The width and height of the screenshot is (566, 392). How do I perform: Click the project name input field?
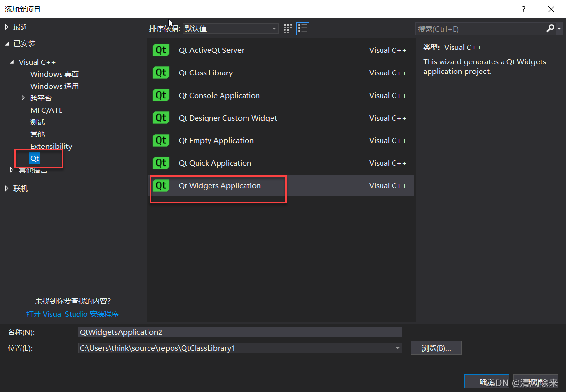tap(240, 332)
